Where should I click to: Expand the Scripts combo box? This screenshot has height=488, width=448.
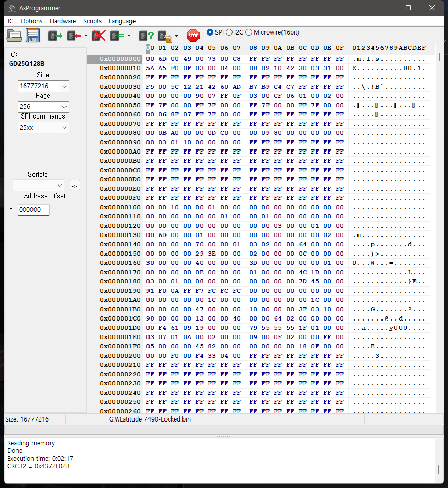(x=60, y=186)
